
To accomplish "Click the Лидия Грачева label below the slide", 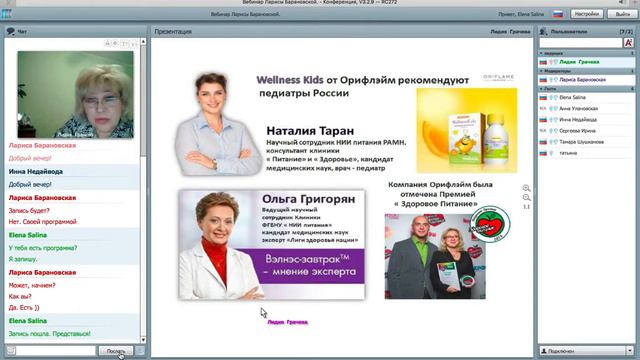I will (288, 322).
